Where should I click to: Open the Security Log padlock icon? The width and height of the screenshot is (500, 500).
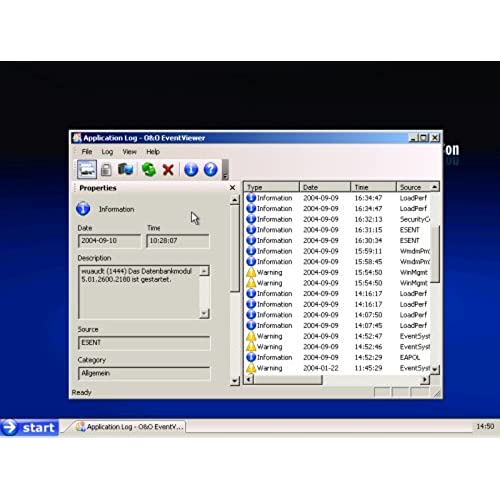(106, 169)
